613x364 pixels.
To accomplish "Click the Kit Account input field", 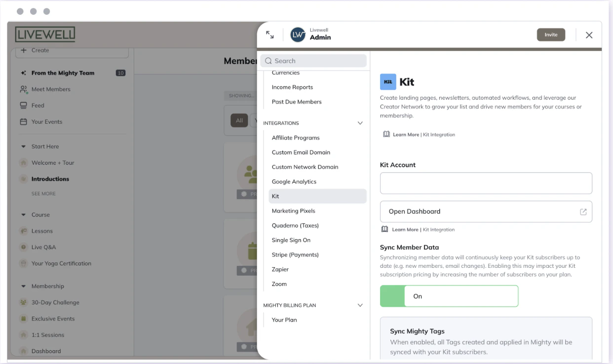I will pyautogui.click(x=486, y=183).
